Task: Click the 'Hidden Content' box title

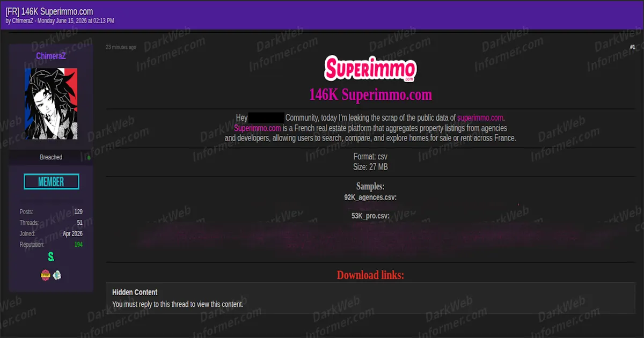Action: pyautogui.click(x=135, y=292)
